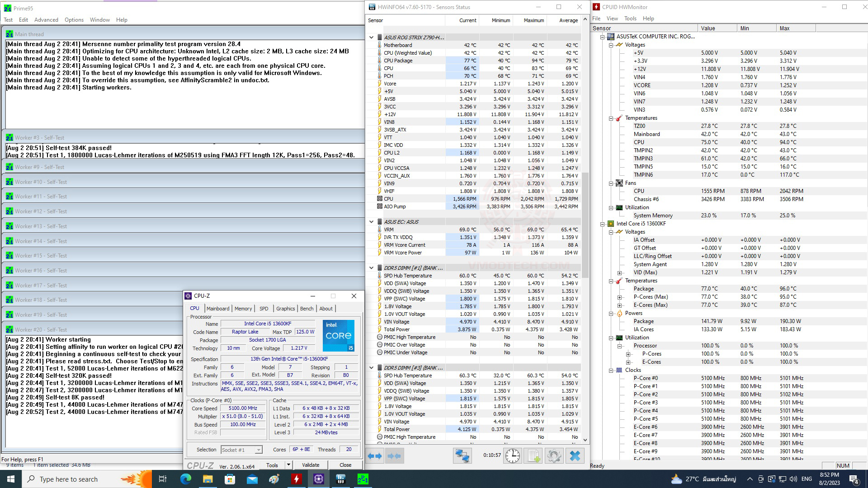This screenshot has width=868, height=488.
Task: Click Validate button in CPU-Z
Action: click(310, 465)
